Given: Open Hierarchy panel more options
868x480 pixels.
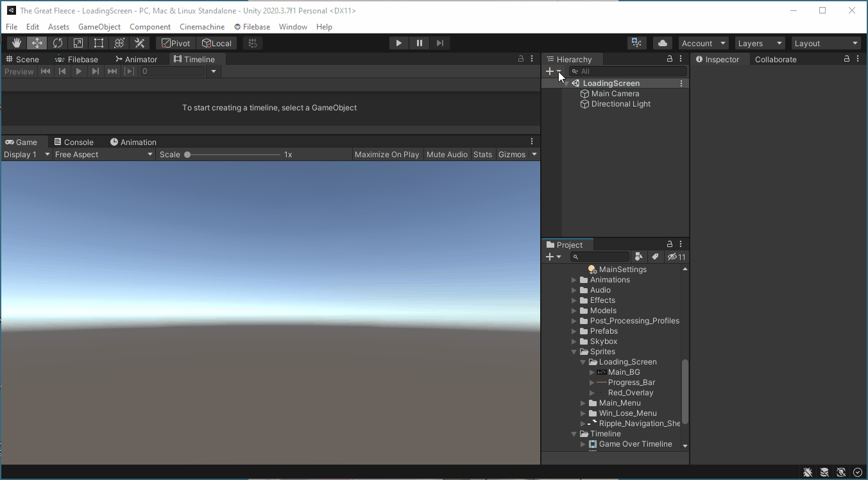Looking at the screenshot, I should point(681,59).
